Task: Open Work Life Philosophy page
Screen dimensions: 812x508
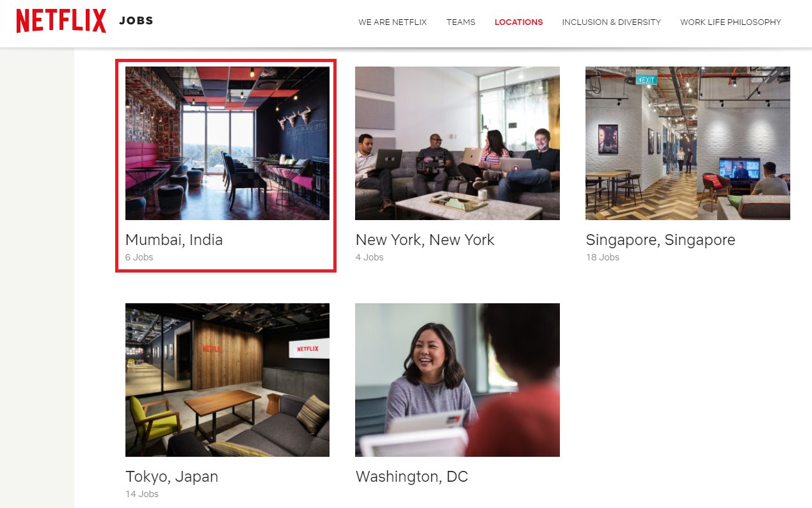Action: [731, 22]
